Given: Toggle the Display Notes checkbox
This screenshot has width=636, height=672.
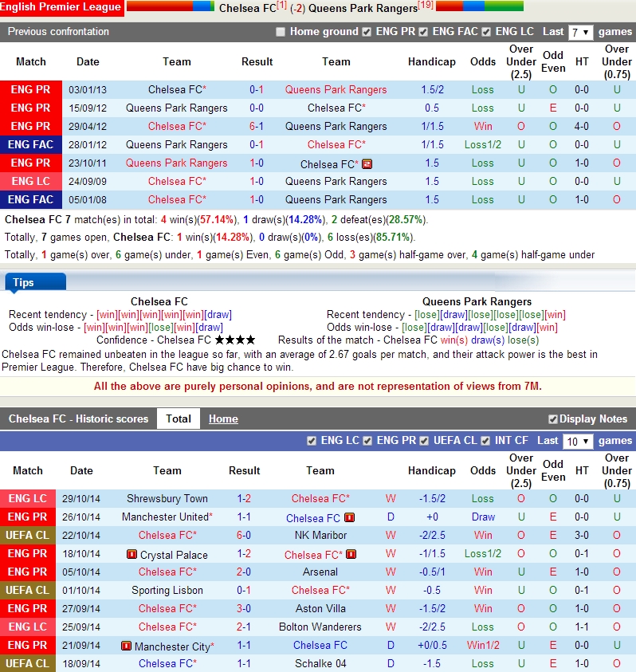Looking at the screenshot, I should 553,419.
